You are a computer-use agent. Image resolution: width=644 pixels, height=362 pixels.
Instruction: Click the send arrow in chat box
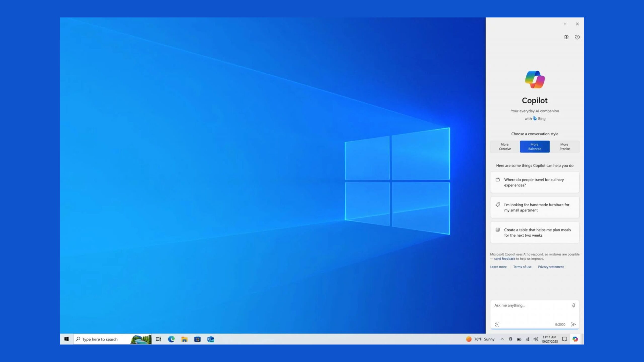574,324
